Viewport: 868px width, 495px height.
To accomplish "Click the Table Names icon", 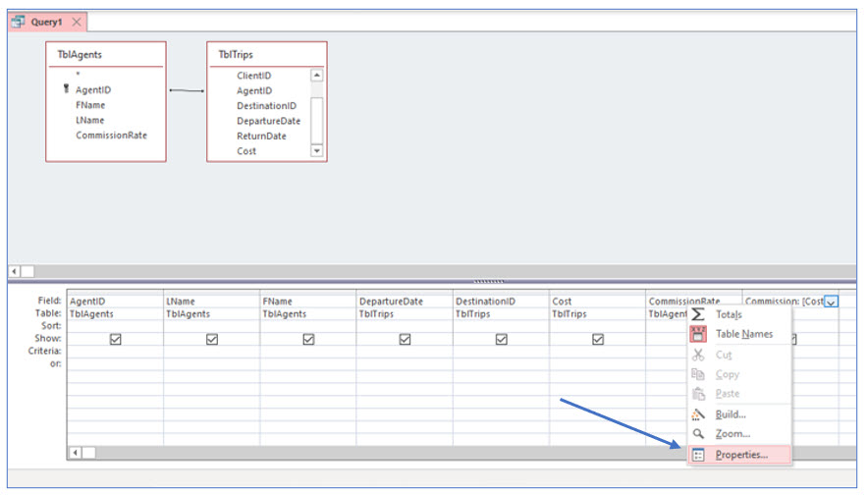I will pos(698,334).
